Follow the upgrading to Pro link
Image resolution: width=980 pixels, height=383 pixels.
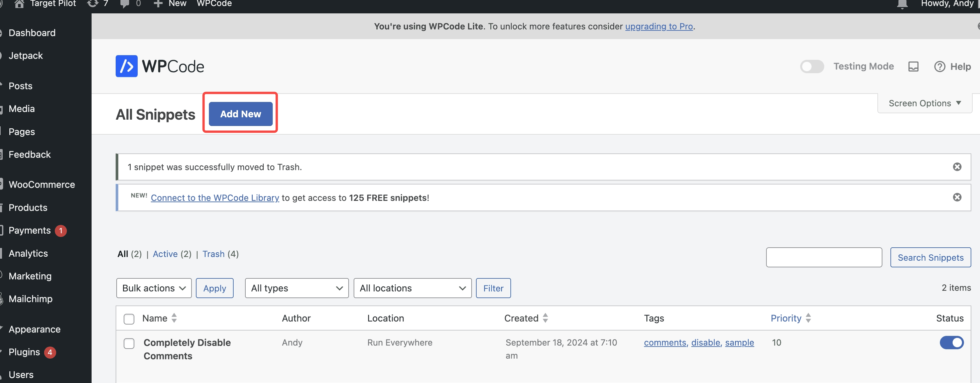point(658,26)
